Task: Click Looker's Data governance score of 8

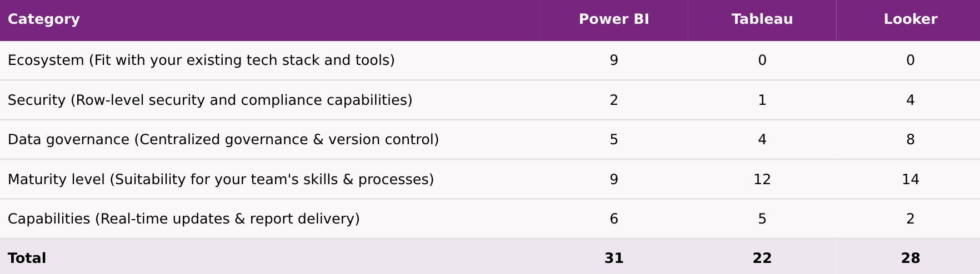Action: 911,140
